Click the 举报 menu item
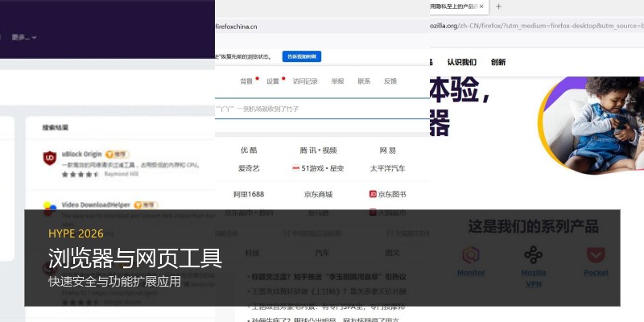Viewport: 644px width, 322px height. 337,81
